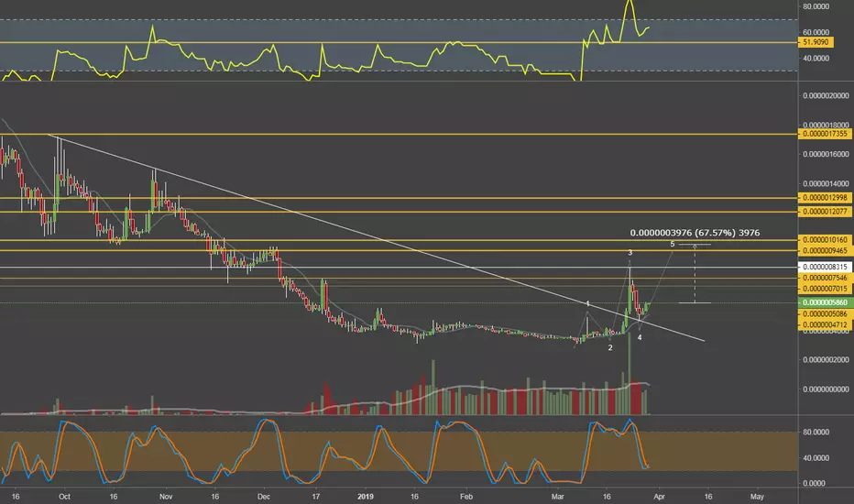Click the 0.0000004712 price level label
This screenshot has height=504, width=854.
click(x=825, y=324)
